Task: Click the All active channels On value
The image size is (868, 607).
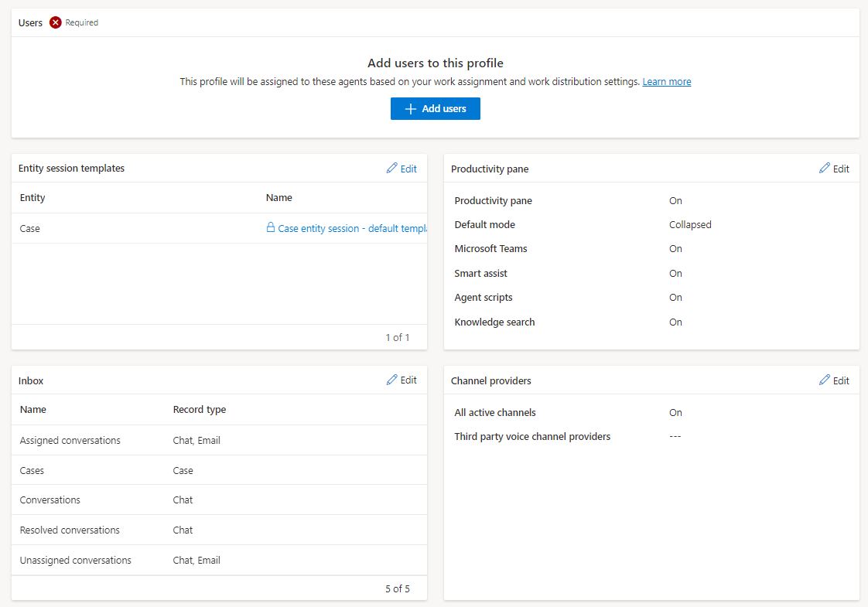Action: click(675, 412)
